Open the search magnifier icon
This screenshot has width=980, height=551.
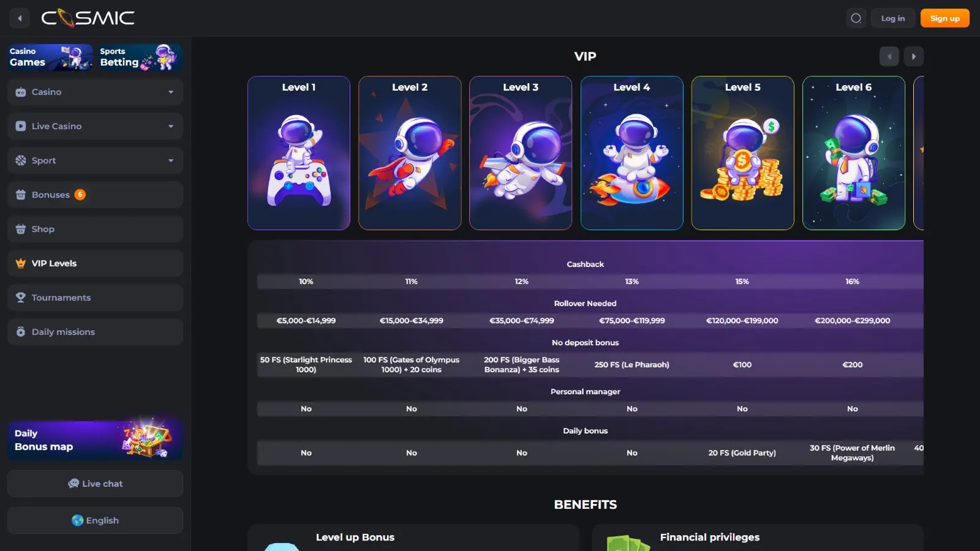(x=856, y=18)
